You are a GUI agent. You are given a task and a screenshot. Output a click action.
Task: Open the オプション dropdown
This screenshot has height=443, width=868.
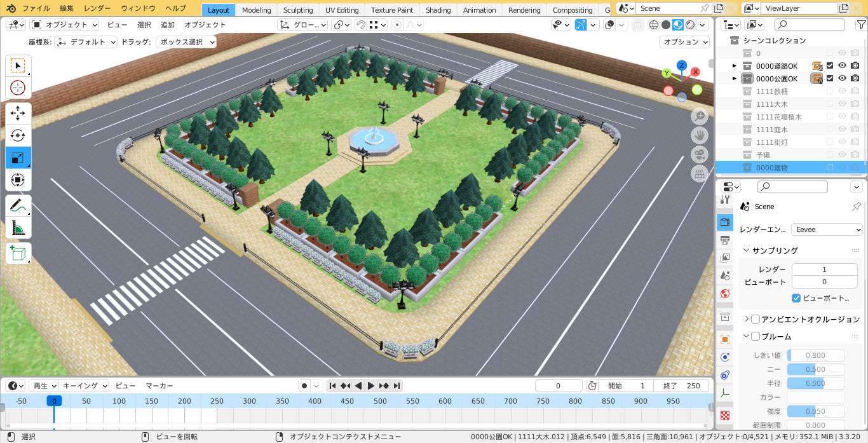click(x=684, y=42)
